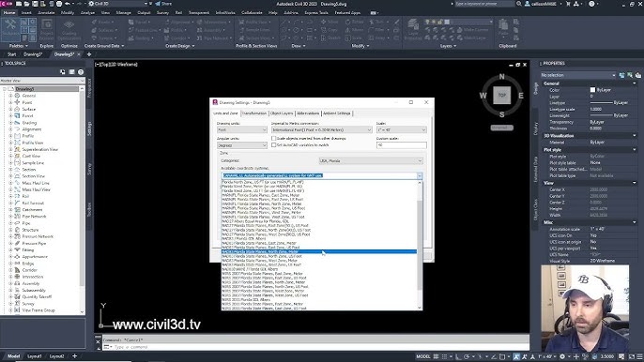Click the Layout1 tab at bottom

click(35, 356)
